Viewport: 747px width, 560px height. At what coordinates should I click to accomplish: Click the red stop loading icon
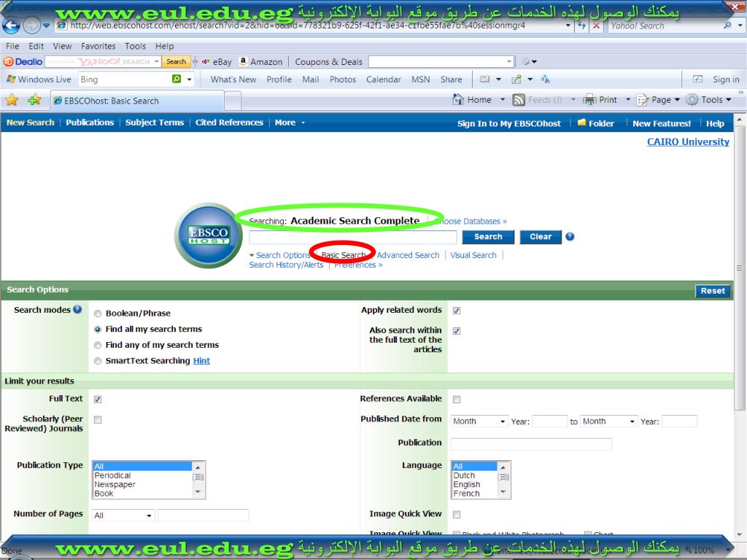(596, 26)
